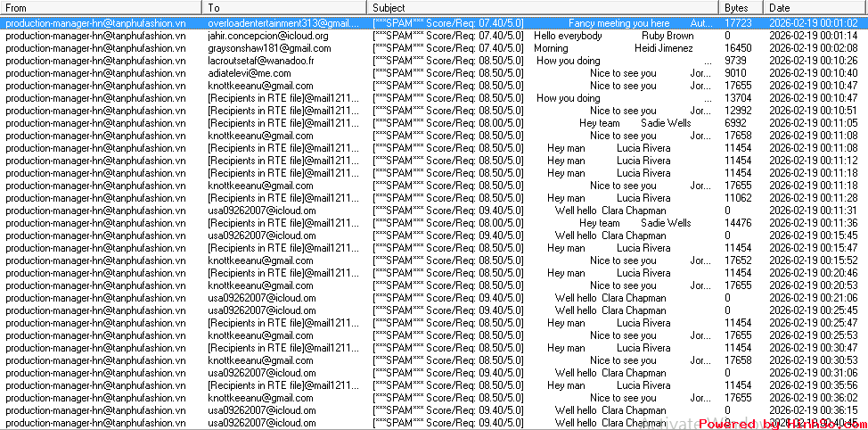This screenshot has width=868, height=430.
Task: Select the date 2026-02-19 00:20:53
Action: (814, 285)
